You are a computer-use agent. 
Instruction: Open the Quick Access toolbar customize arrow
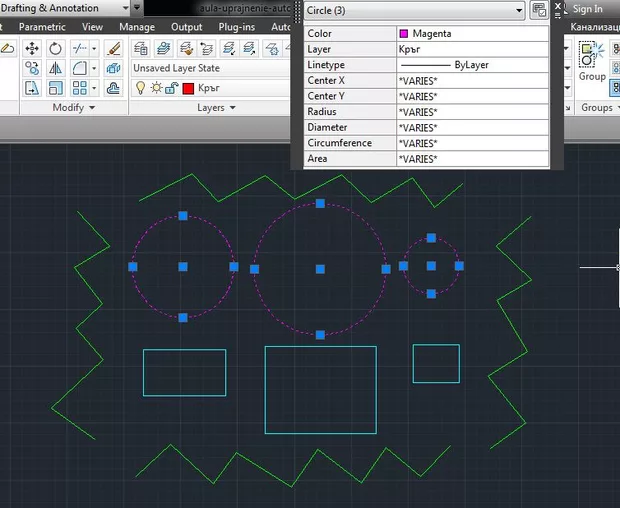[x=137, y=8]
